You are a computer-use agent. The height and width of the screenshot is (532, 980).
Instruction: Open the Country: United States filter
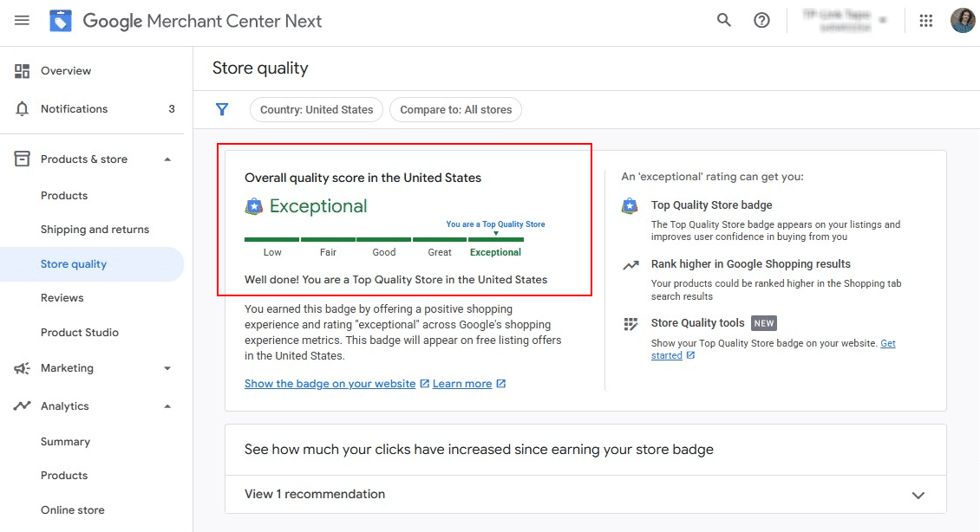tap(317, 109)
